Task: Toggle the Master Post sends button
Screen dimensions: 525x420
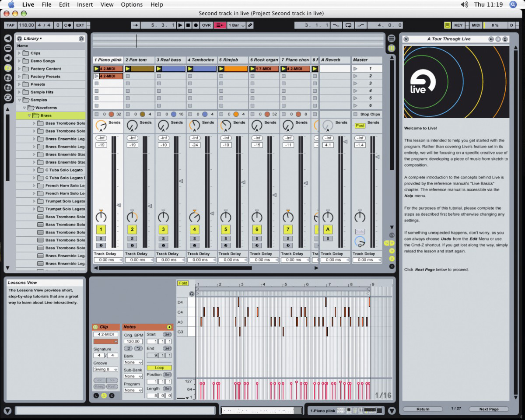Action: (x=360, y=126)
